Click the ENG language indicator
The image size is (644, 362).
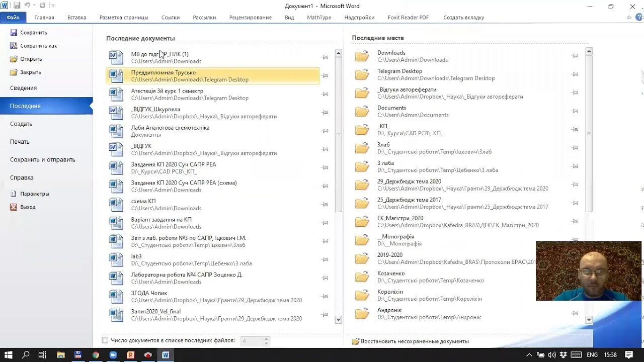pos(592,354)
